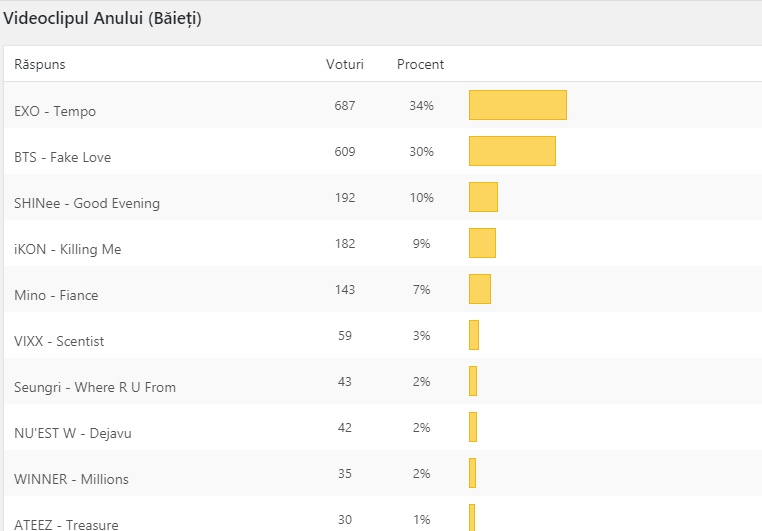
Task: Click the Voturi column header
Action: point(345,64)
